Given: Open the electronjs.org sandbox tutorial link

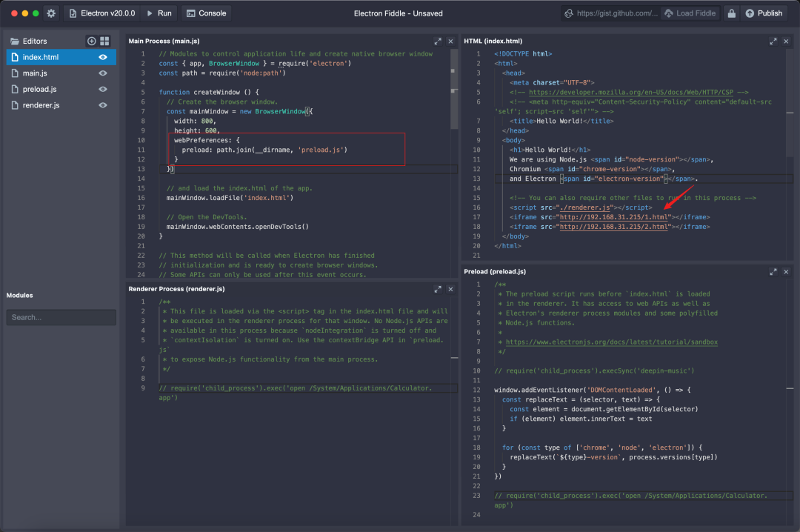Looking at the screenshot, I should click(x=611, y=342).
